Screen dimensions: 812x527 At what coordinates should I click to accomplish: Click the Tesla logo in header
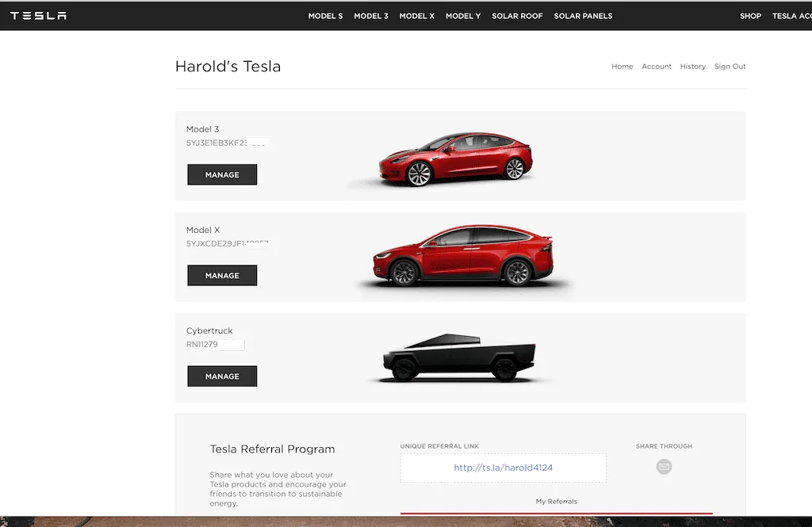(x=38, y=16)
